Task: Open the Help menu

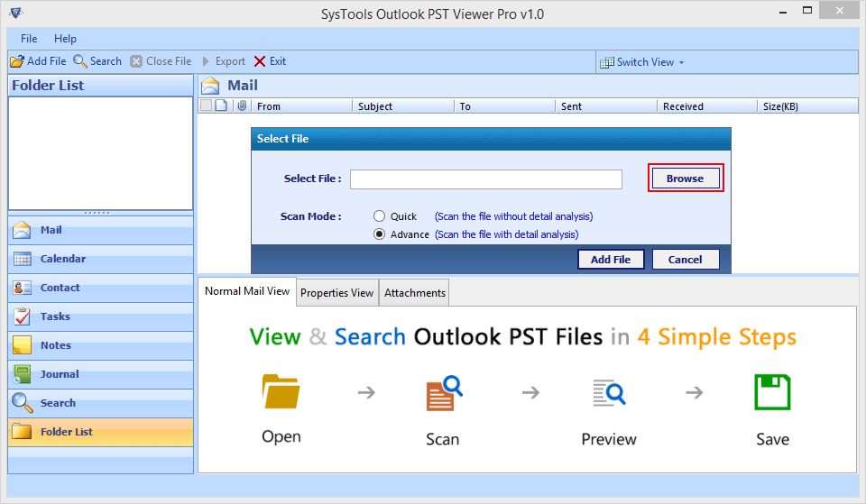Action: [65, 39]
